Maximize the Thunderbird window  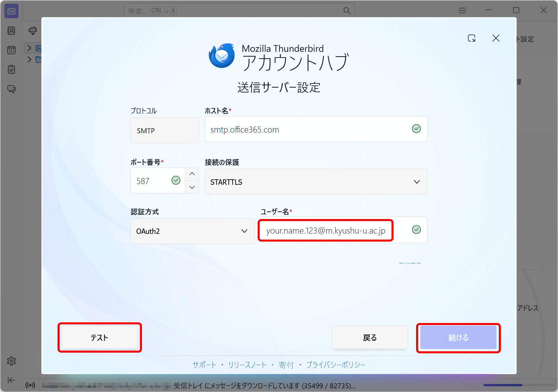(x=516, y=10)
